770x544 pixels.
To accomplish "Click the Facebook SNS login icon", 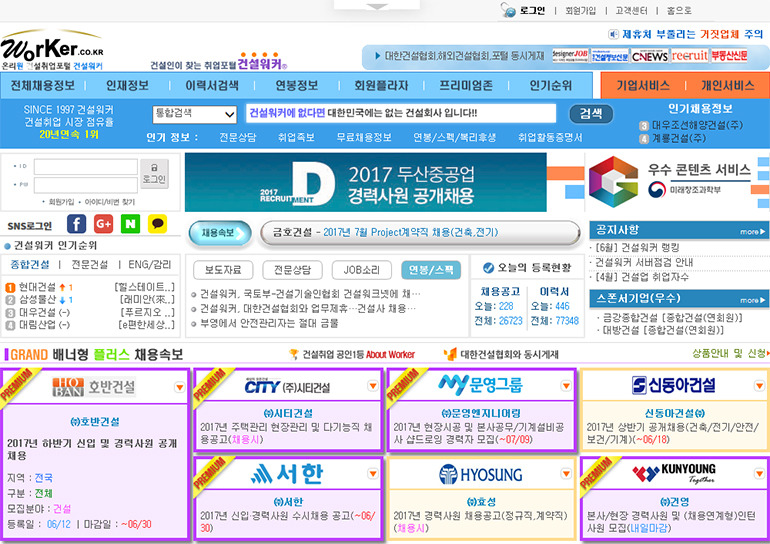I will [x=76, y=224].
